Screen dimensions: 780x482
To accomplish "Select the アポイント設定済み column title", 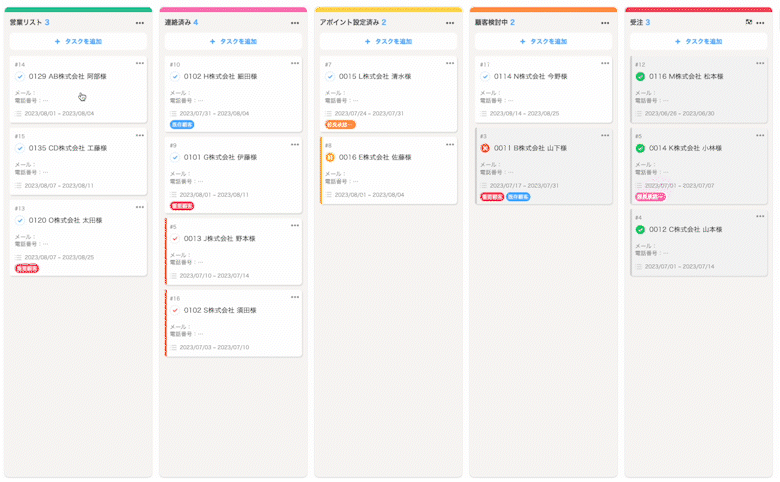I will [x=348, y=22].
